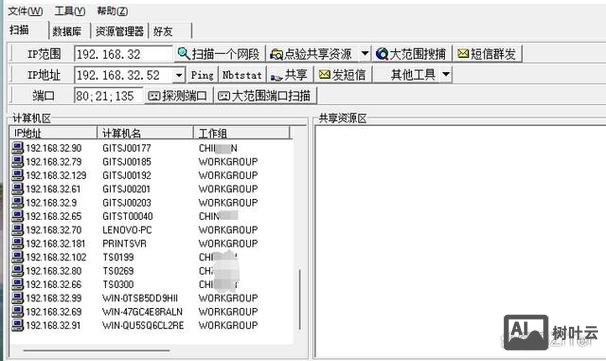The image size is (606, 361).
Task: Select computer name WIN-47GC4E8RALN
Action: click(x=142, y=312)
